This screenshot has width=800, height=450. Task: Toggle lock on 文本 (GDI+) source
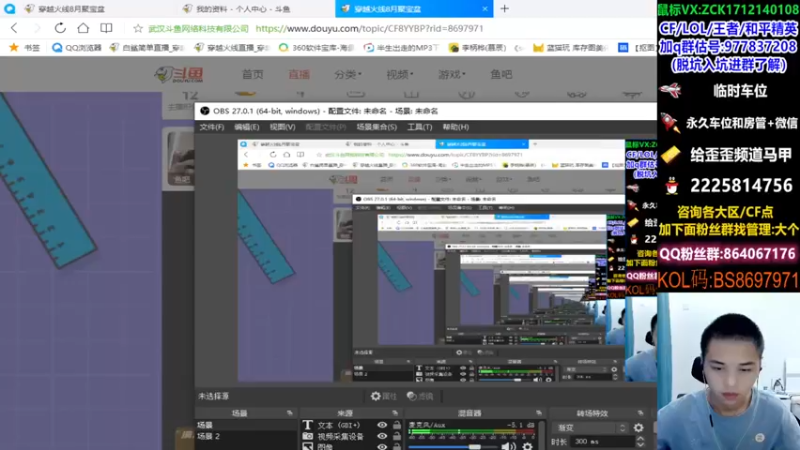pos(396,425)
